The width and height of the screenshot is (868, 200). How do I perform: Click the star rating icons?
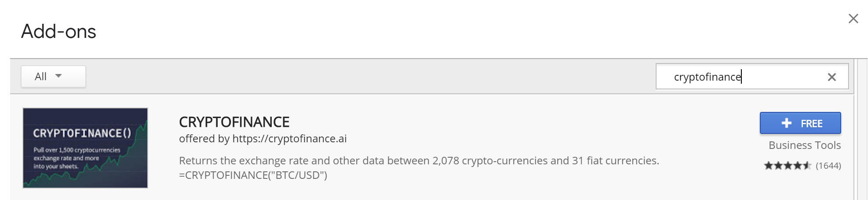tap(787, 166)
